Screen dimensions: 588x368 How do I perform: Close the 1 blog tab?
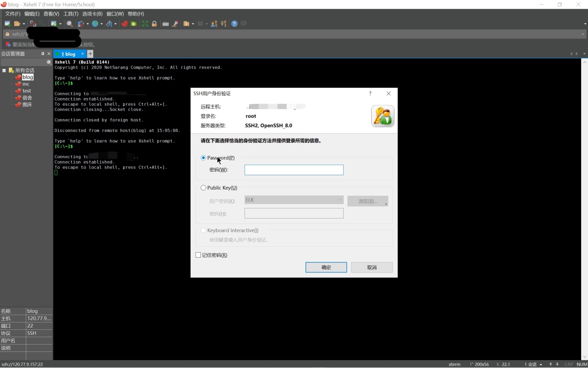(83, 54)
